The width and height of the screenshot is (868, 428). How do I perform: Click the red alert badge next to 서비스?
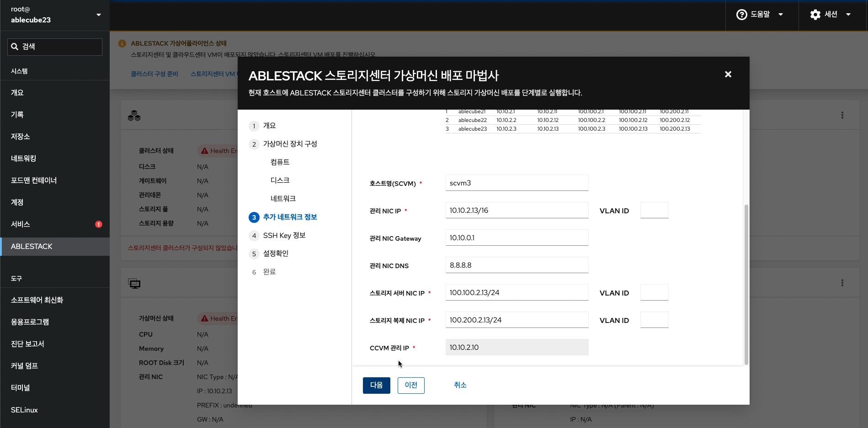(99, 224)
